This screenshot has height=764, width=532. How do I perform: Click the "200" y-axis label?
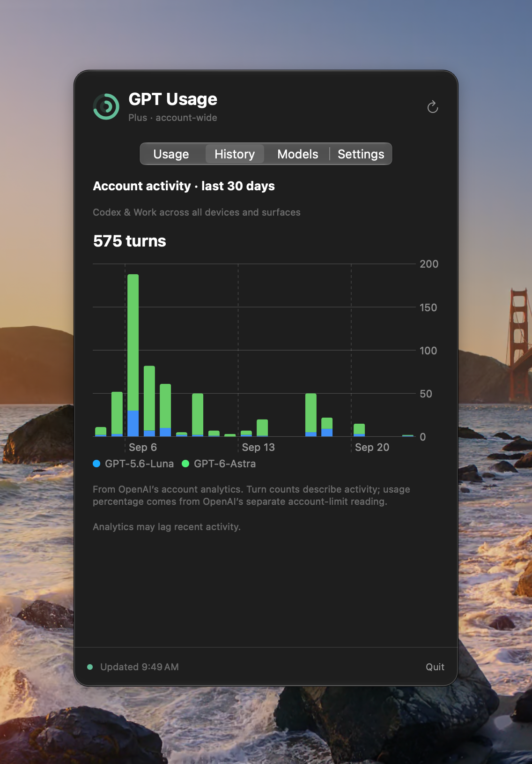click(x=429, y=264)
